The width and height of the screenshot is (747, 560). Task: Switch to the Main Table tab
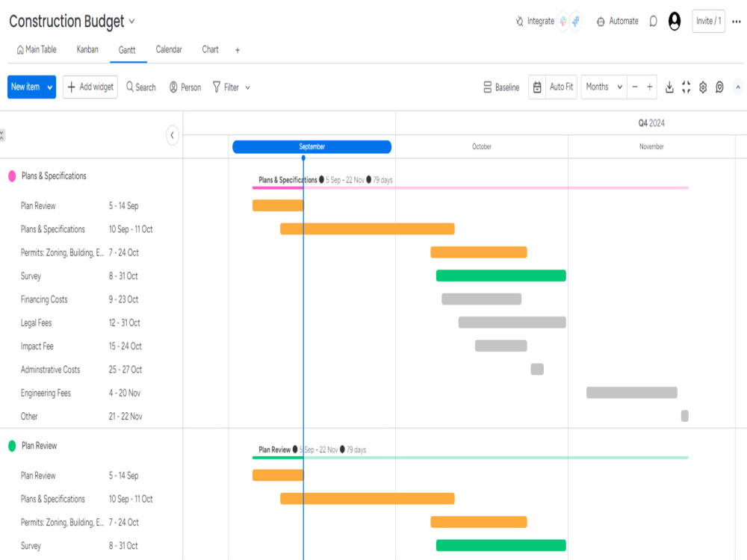[37, 49]
